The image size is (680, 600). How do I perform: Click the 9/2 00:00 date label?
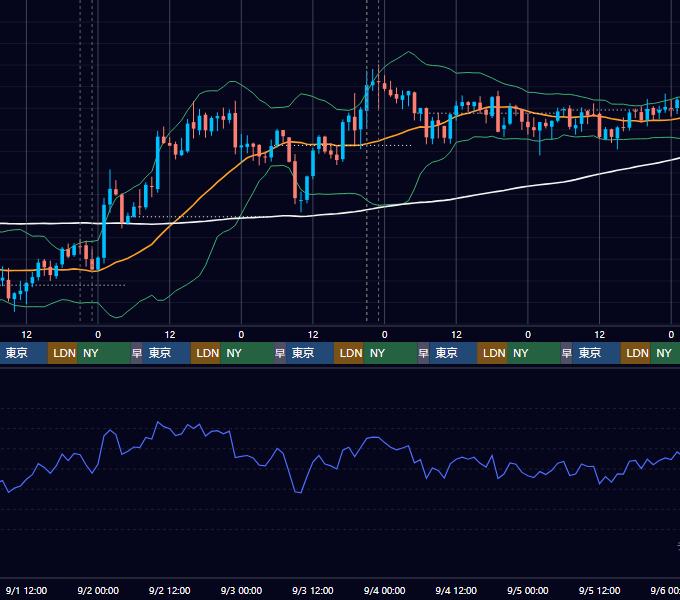[x=98, y=590]
